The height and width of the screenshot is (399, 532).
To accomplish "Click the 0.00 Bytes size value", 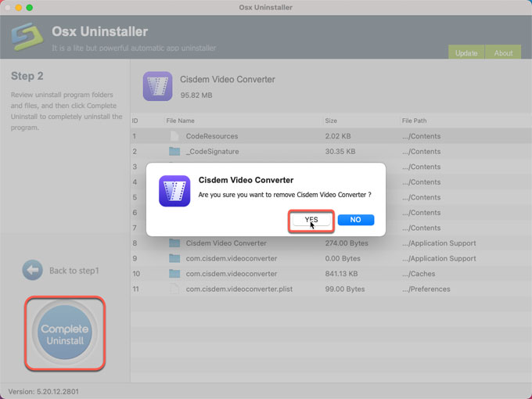I will point(343,258).
